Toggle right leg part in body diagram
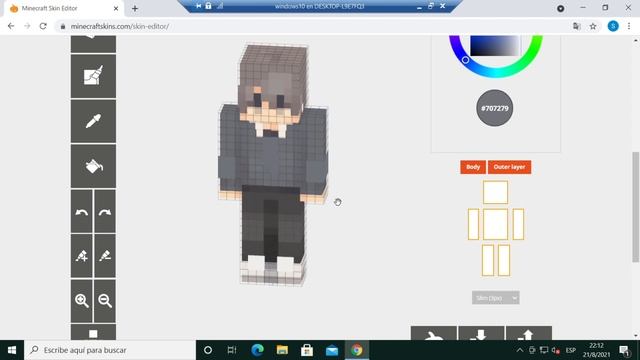 [x=504, y=260]
